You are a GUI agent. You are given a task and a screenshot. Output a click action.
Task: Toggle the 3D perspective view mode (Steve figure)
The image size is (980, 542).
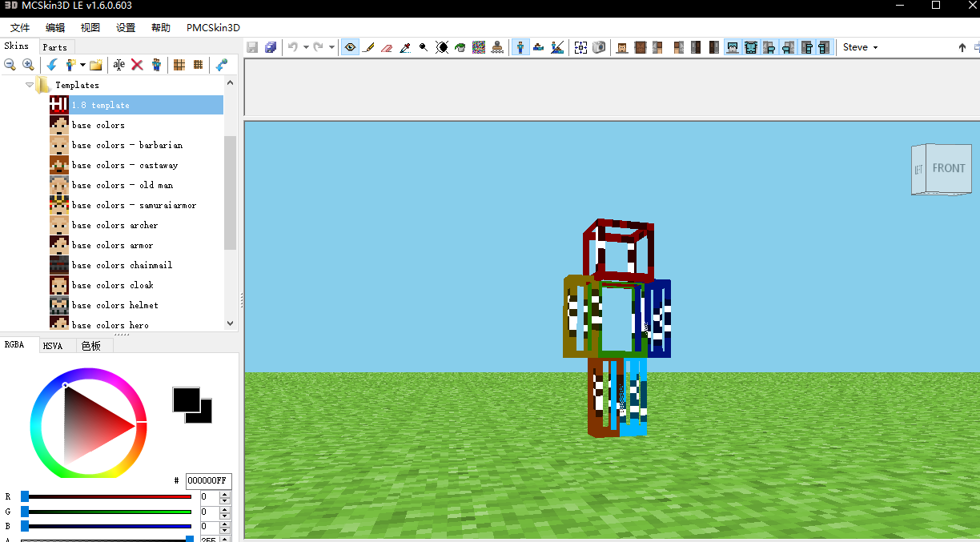pos(520,47)
